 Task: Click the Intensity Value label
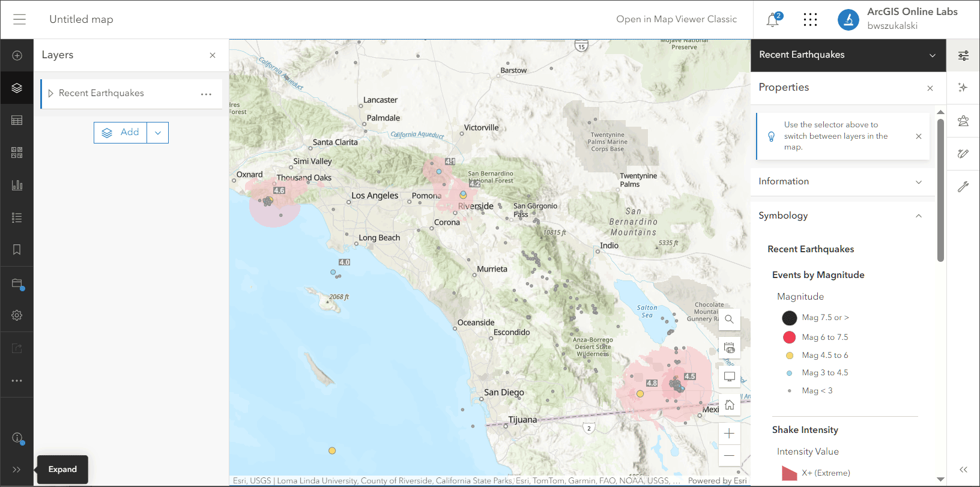click(x=808, y=452)
